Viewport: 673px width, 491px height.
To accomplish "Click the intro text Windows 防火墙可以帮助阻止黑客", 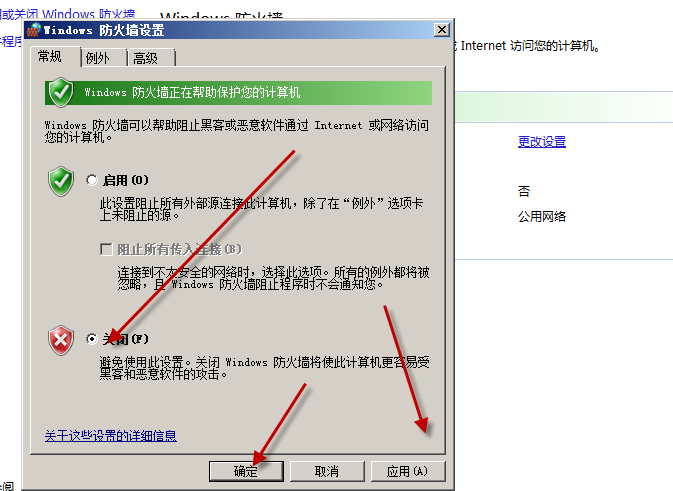I will 236,131.
